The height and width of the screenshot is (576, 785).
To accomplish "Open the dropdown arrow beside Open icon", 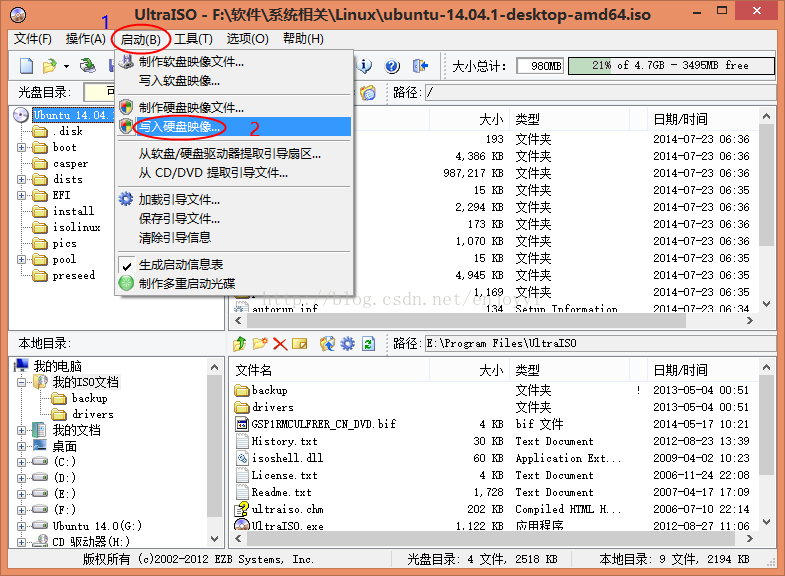I will [66, 66].
